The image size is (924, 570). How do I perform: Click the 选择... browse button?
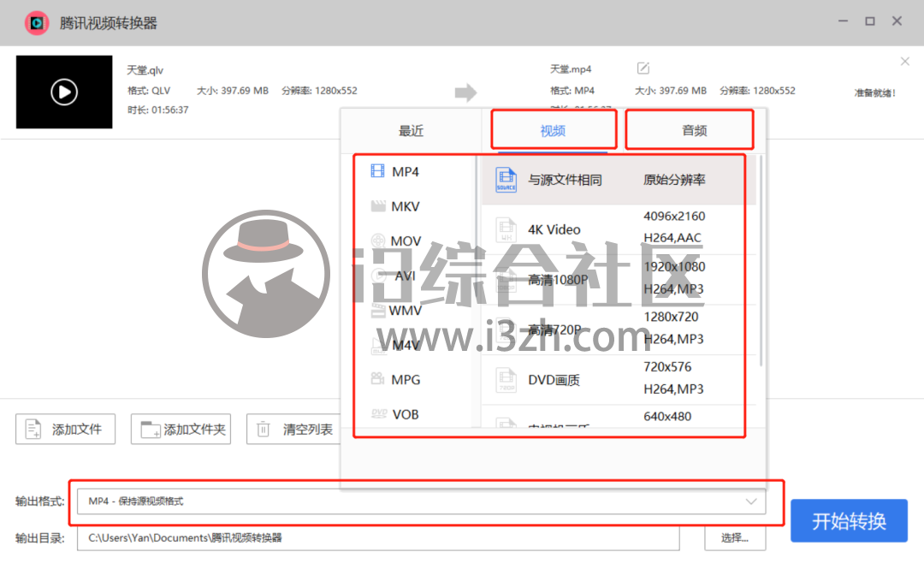[x=735, y=538]
